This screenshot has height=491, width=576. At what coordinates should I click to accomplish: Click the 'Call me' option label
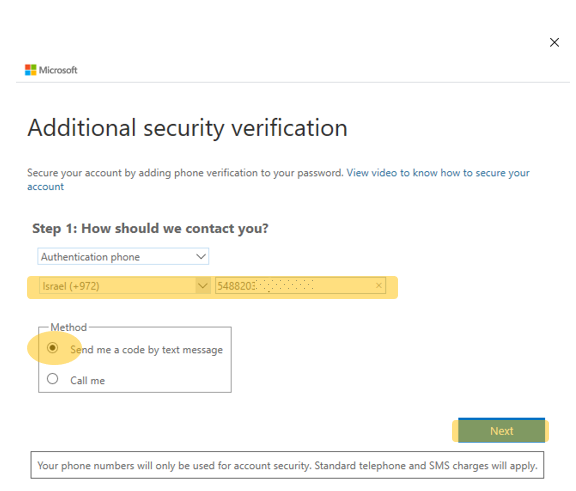pos(87,380)
